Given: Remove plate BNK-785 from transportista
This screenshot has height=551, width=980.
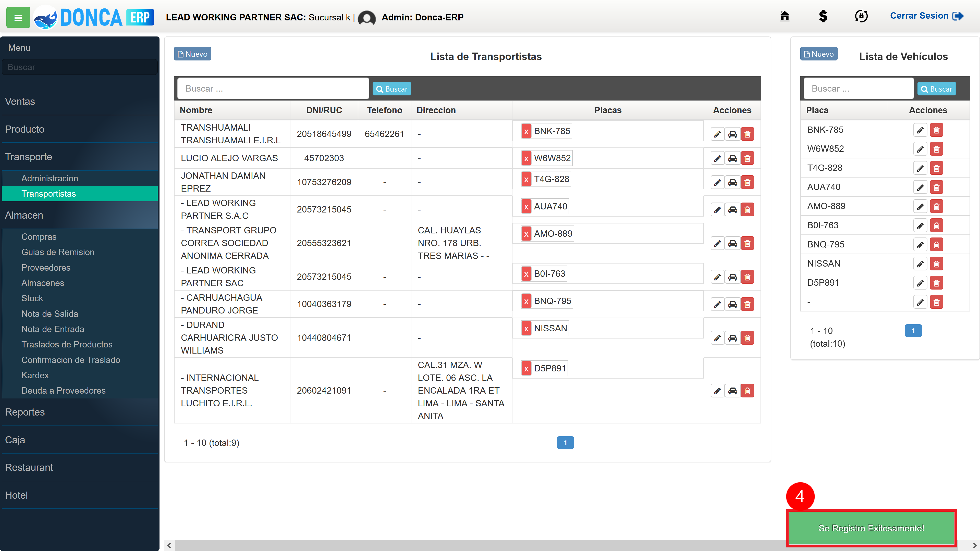Looking at the screenshot, I should [526, 132].
